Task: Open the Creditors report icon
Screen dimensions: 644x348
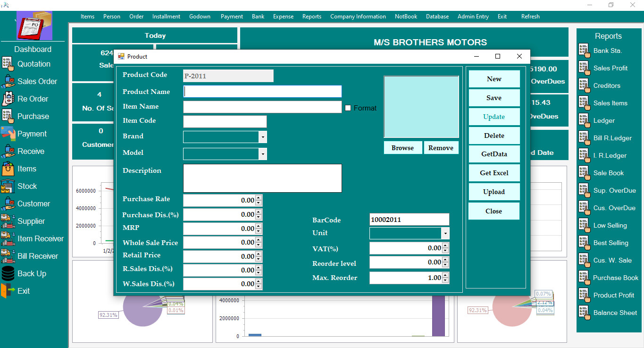Action: (x=585, y=85)
